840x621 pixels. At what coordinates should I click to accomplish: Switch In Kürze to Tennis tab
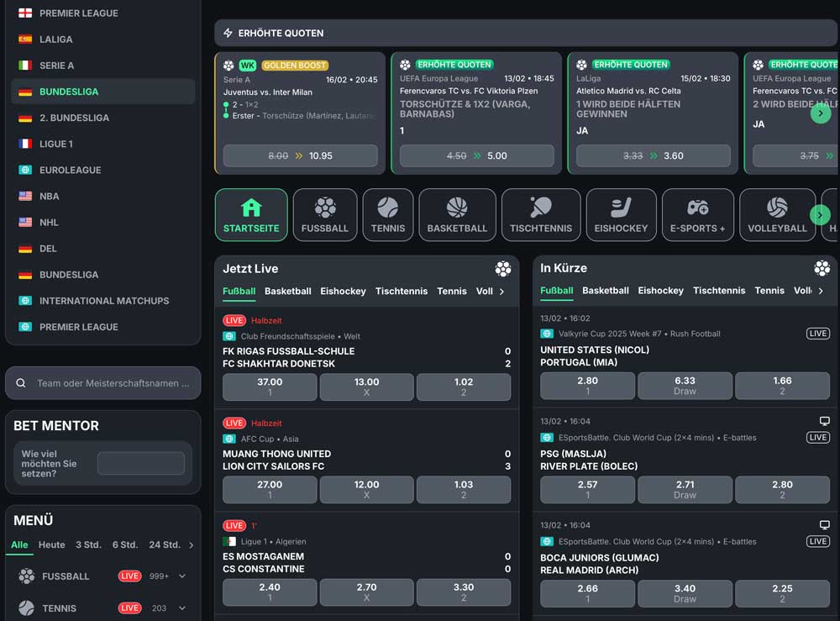pos(769,291)
